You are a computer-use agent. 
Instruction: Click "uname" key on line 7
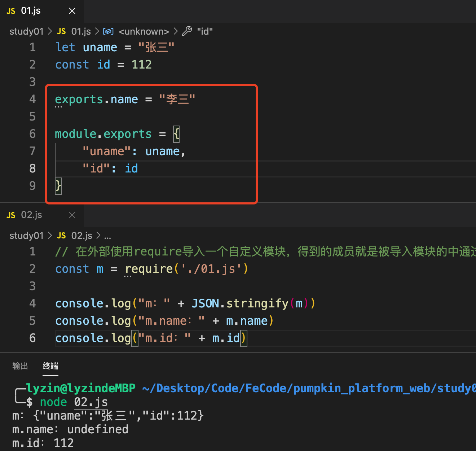(x=106, y=151)
